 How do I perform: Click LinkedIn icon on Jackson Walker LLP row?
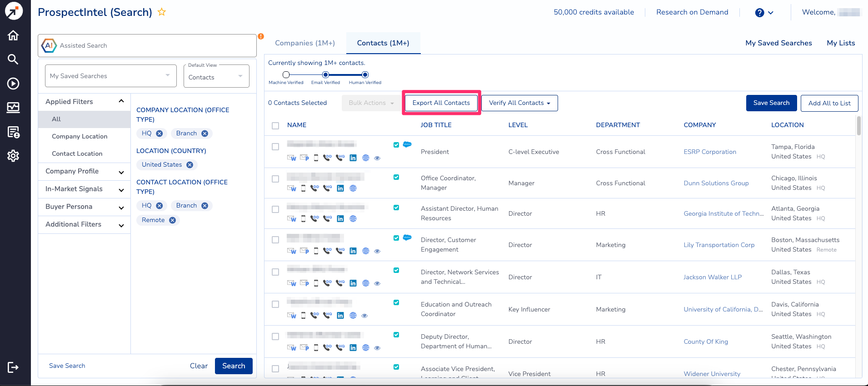(x=353, y=283)
